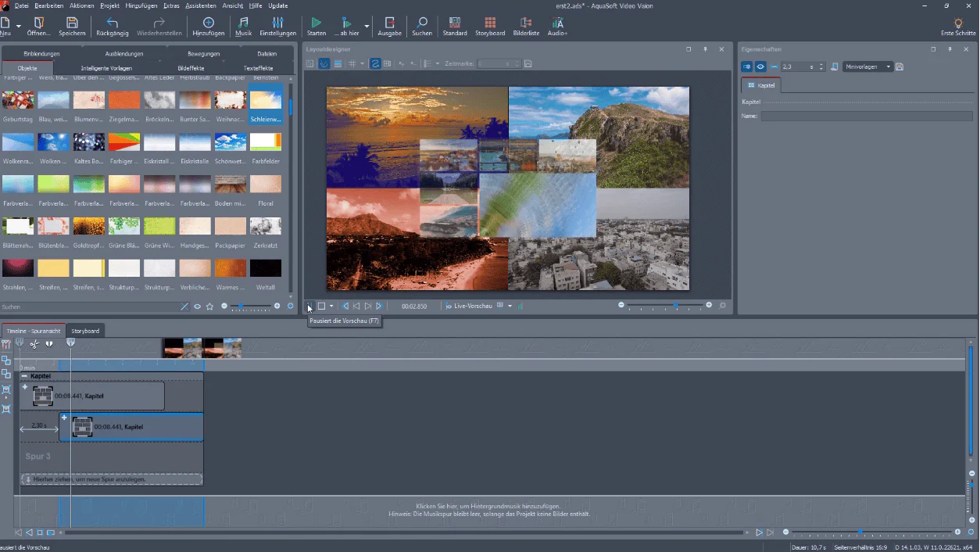980x552 pixels.
Task: Select the Weltall background thumbnail
Action: coord(266,268)
